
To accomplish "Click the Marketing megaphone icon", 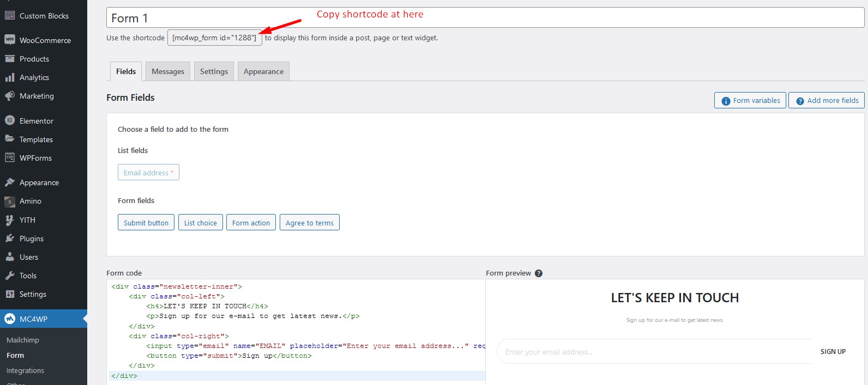I will point(9,96).
